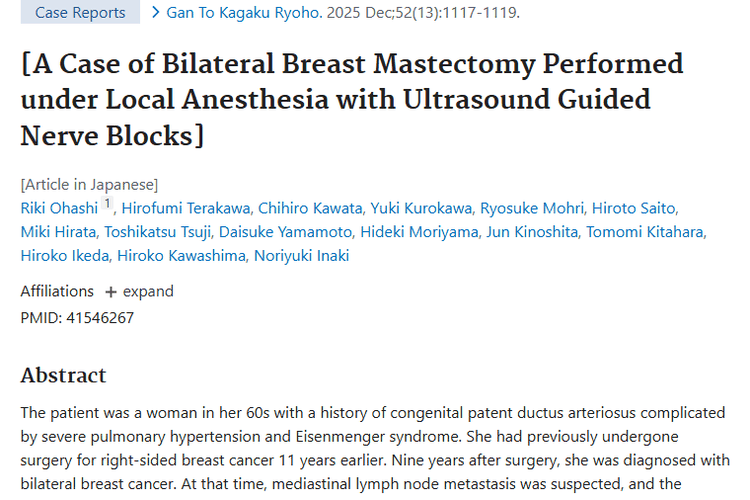Viewport: 750px width, 500px height.
Task: Open author Hiroko Ikeda's link
Action: (64, 256)
